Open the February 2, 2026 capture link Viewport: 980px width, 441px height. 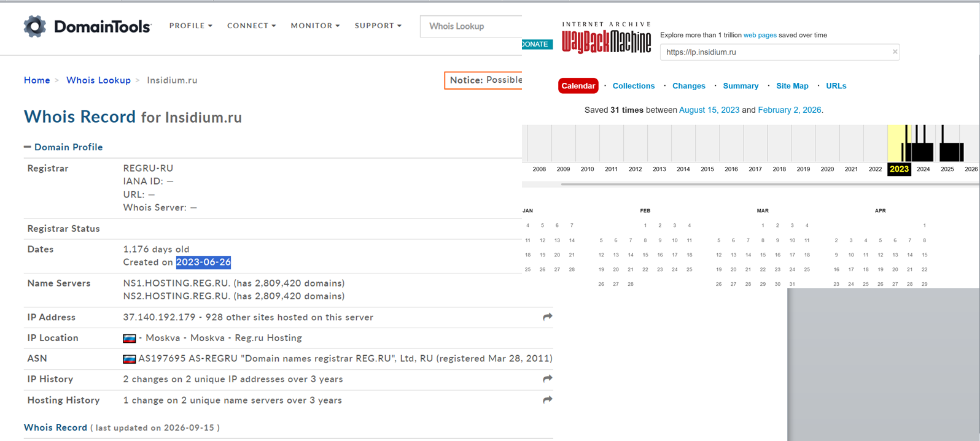pyautogui.click(x=790, y=110)
